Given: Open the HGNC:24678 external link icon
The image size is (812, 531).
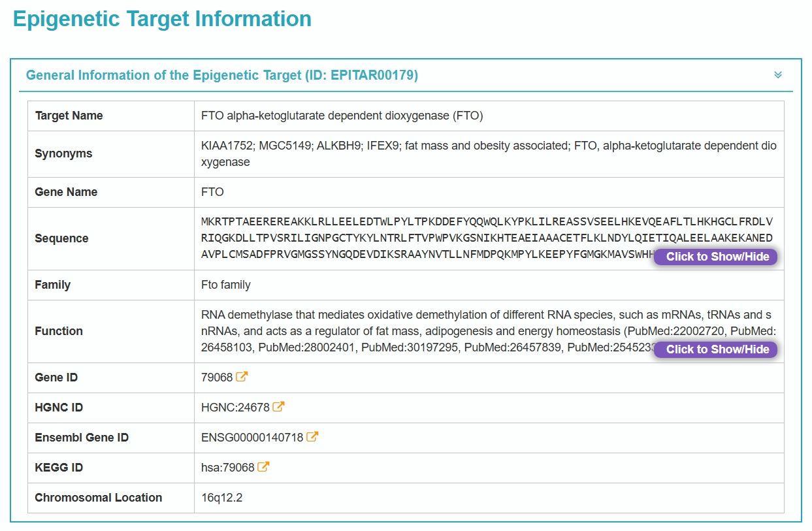Looking at the screenshot, I should click(x=278, y=407).
